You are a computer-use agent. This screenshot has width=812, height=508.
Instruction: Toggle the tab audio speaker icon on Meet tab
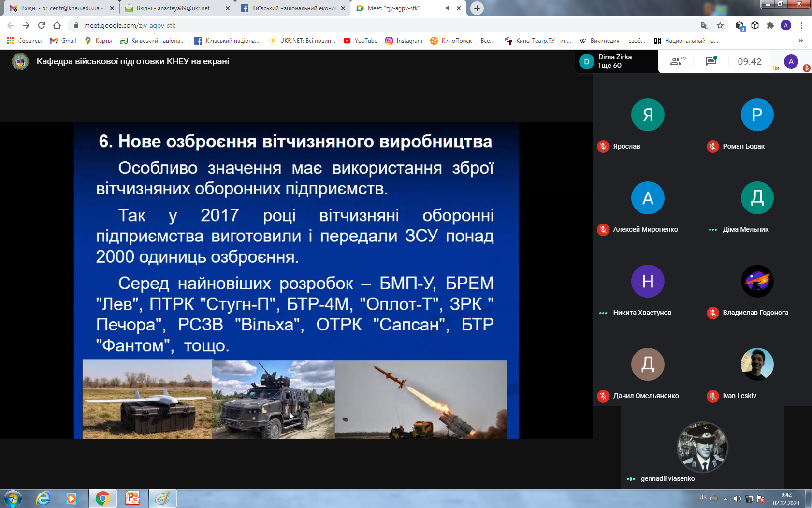(x=448, y=8)
